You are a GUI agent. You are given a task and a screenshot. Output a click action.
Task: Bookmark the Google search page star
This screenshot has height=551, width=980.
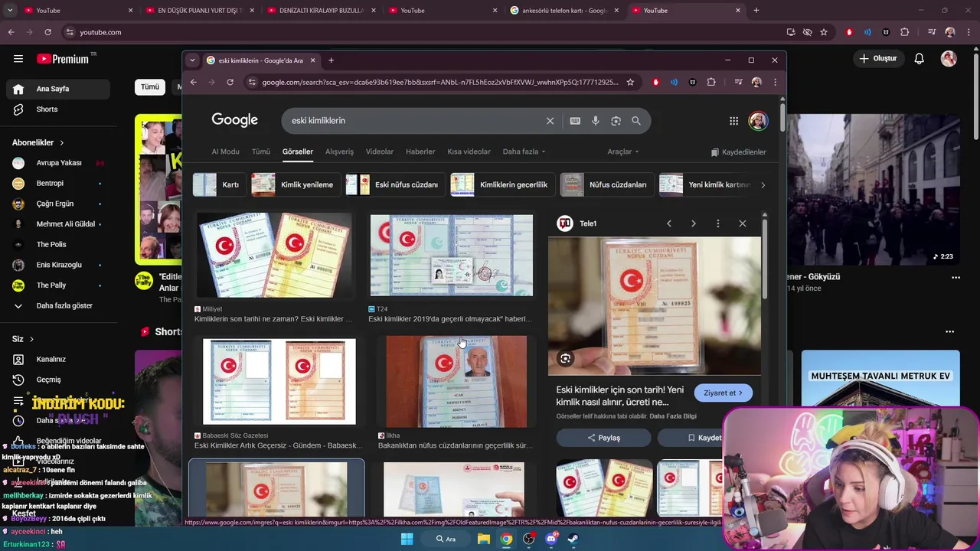[630, 82]
